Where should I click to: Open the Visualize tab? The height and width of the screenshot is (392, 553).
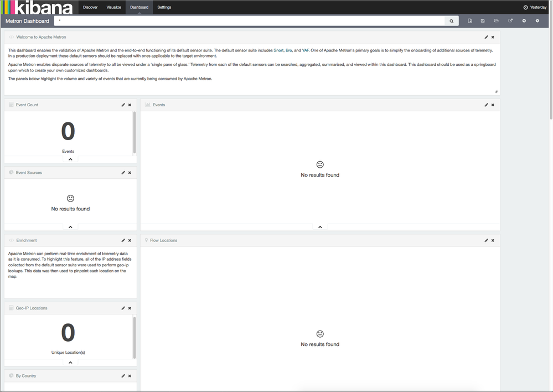tap(114, 7)
